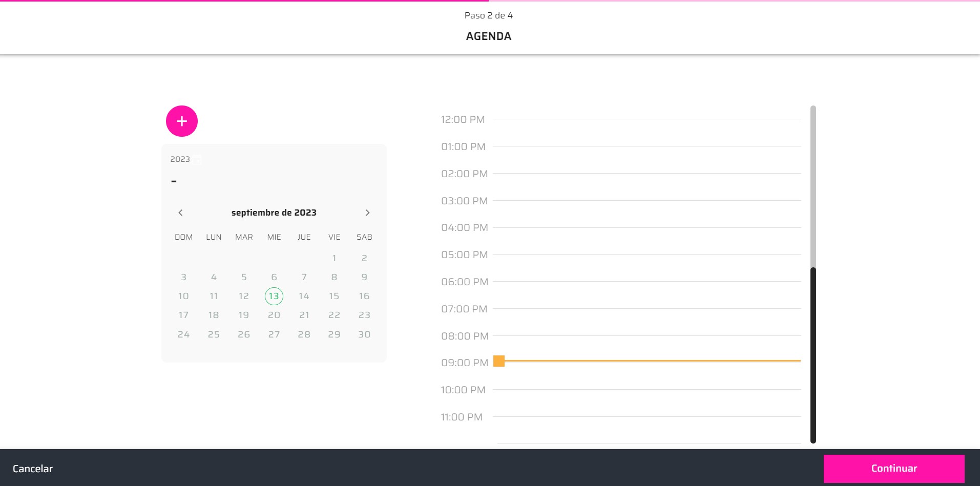Select day 28 in calendar

point(304,334)
